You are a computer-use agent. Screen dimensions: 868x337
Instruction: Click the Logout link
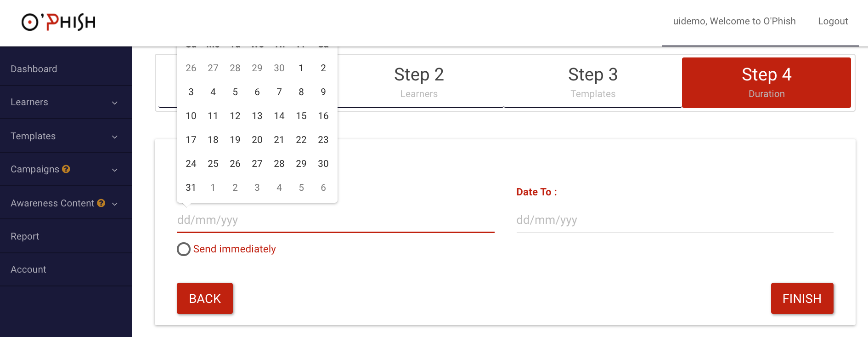tap(833, 21)
